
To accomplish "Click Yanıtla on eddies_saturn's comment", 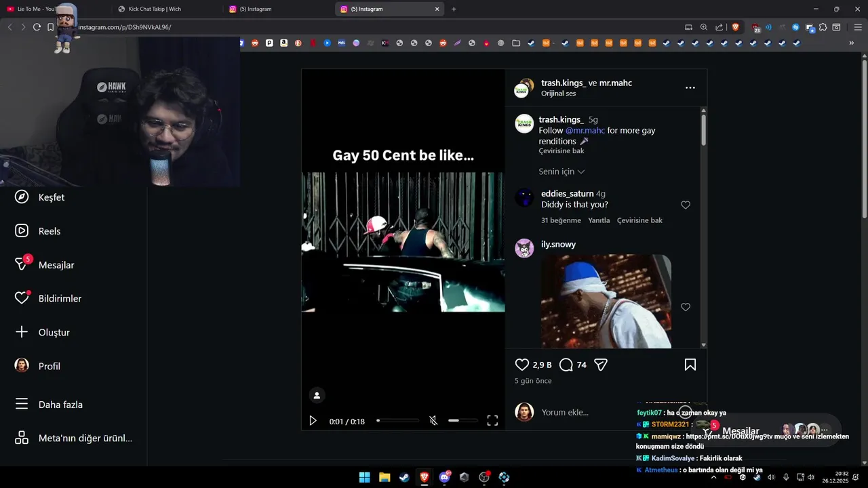I will (599, 220).
